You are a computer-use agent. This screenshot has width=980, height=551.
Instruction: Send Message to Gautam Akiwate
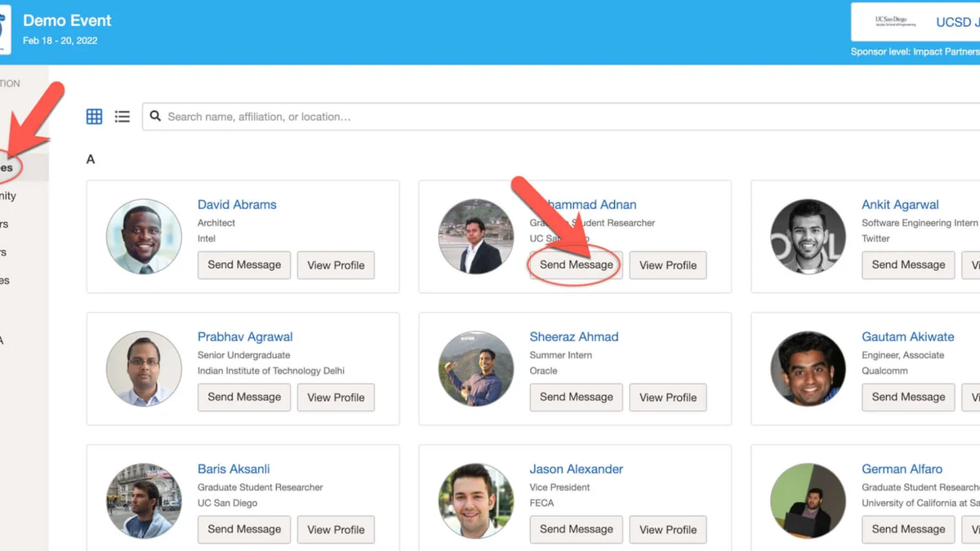click(x=908, y=398)
